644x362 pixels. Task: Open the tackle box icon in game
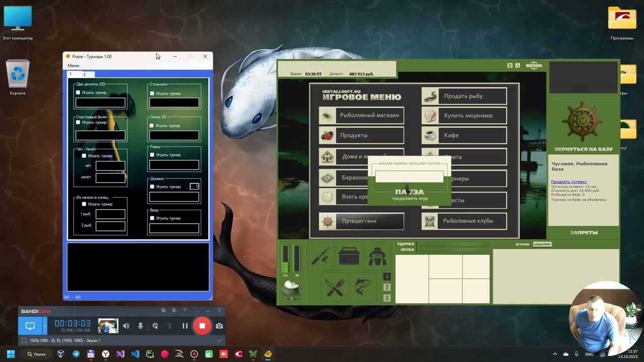tap(349, 255)
